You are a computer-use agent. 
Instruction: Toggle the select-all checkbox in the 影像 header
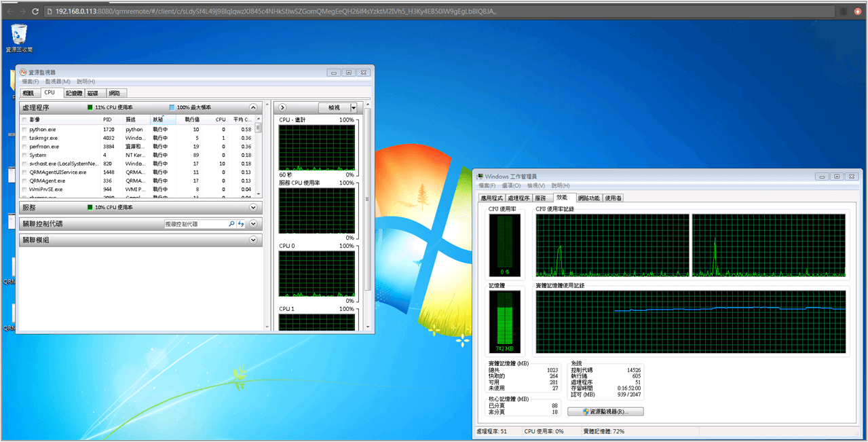pos(24,119)
